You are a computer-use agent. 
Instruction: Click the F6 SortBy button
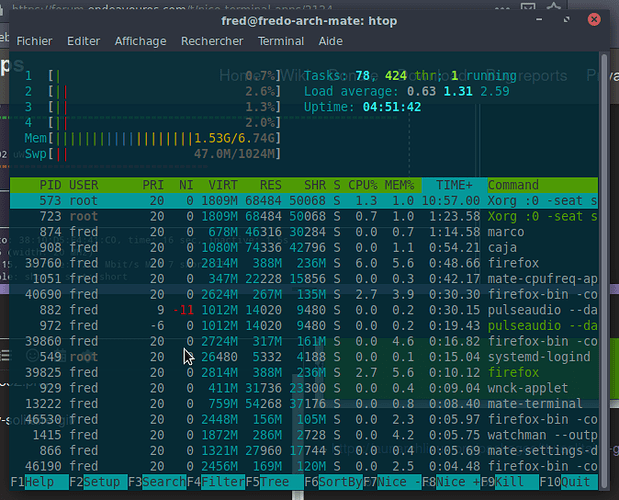pyautogui.click(x=334, y=482)
